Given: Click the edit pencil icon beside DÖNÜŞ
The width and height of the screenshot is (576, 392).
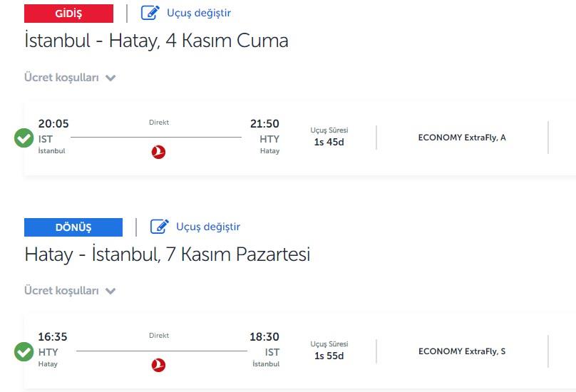Looking at the screenshot, I should [x=160, y=227].
